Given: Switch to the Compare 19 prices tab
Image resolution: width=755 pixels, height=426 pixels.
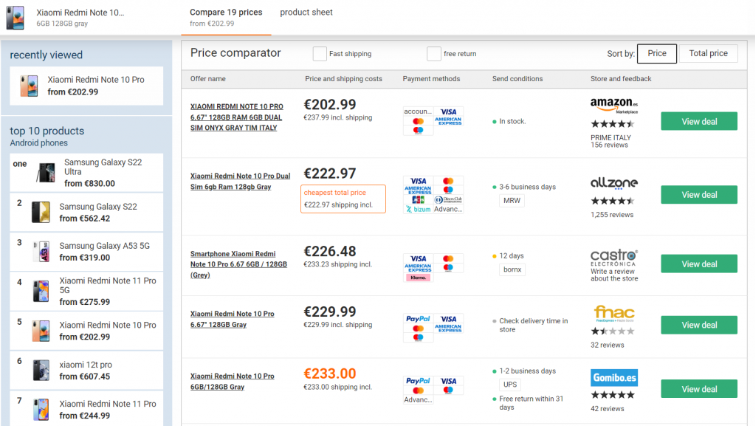Looking at the screenshot, I should [x=226, y=17].
